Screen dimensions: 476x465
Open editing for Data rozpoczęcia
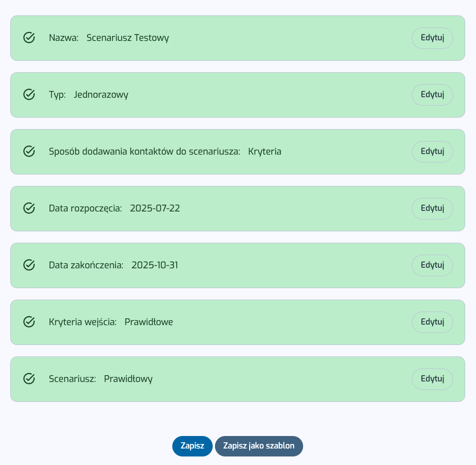click(432, 208)
